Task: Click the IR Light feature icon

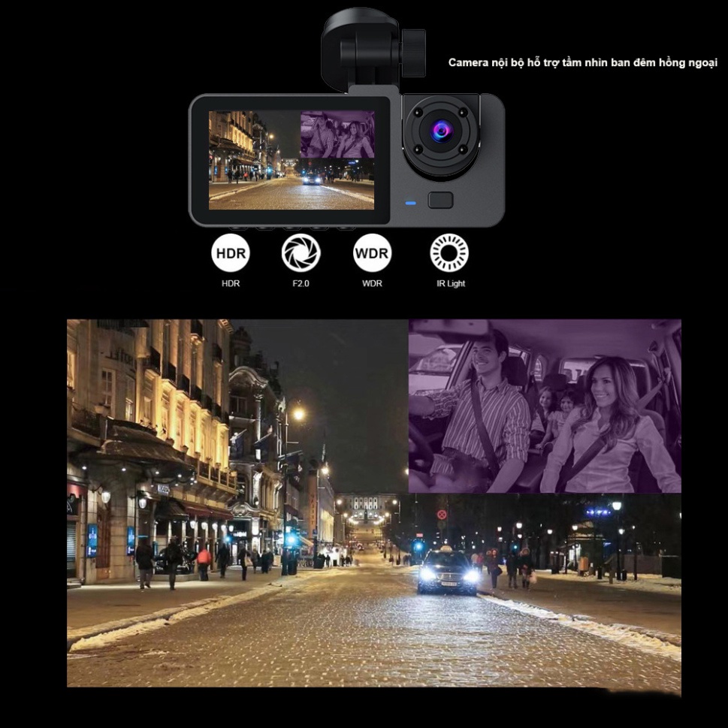Action: tap(449, 253)
